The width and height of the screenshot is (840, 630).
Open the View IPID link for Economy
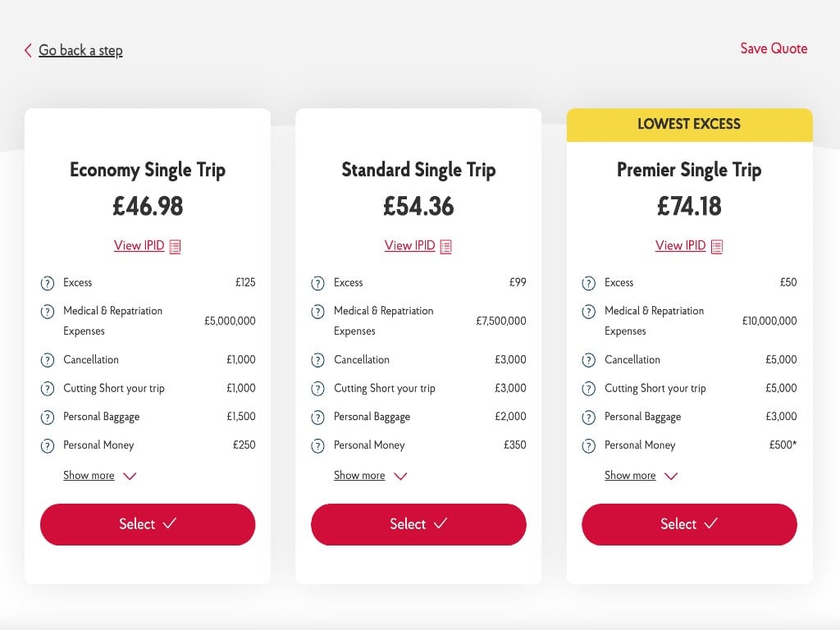pos(139,245)
